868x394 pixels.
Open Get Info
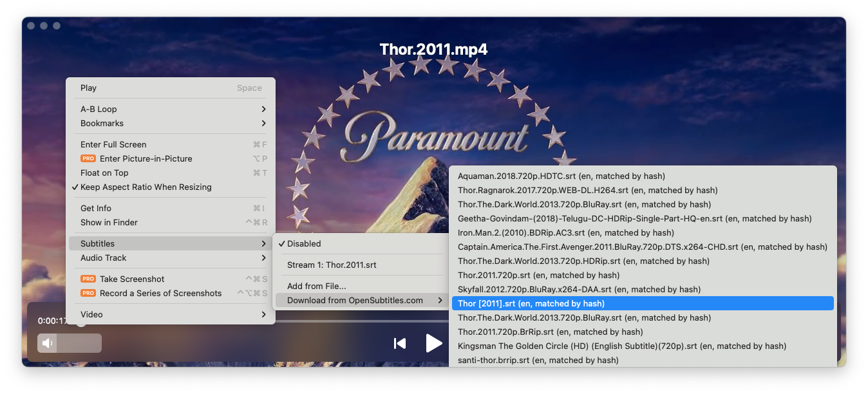(x=171, y=208)
